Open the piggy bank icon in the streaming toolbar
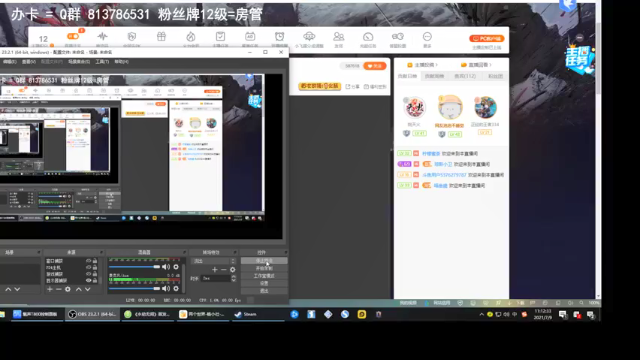 [x=398, y=36]
